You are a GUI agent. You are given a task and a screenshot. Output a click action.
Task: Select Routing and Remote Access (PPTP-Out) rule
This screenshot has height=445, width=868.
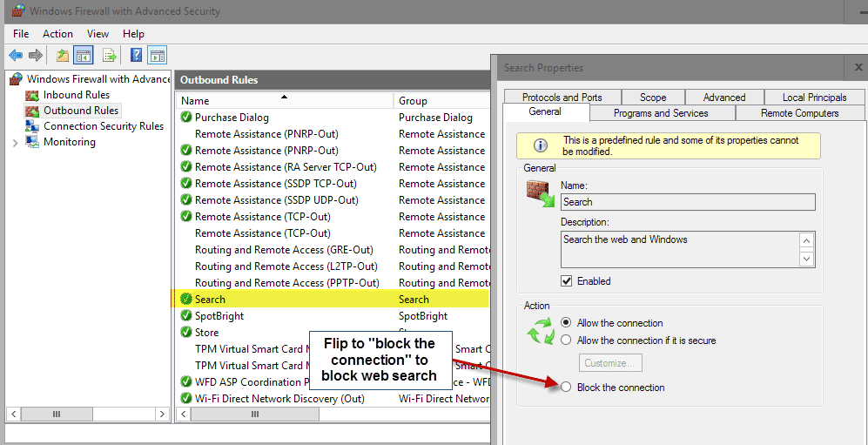pos(286,283)
